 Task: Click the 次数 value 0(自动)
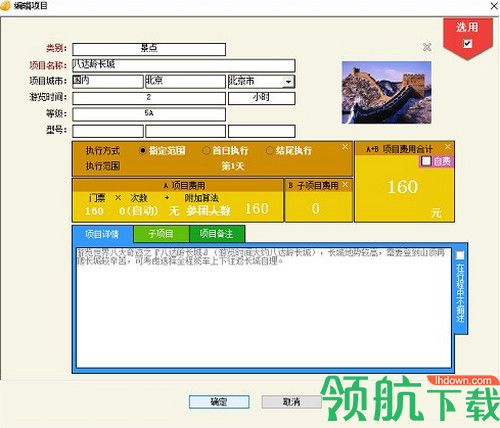pos(139,211)
